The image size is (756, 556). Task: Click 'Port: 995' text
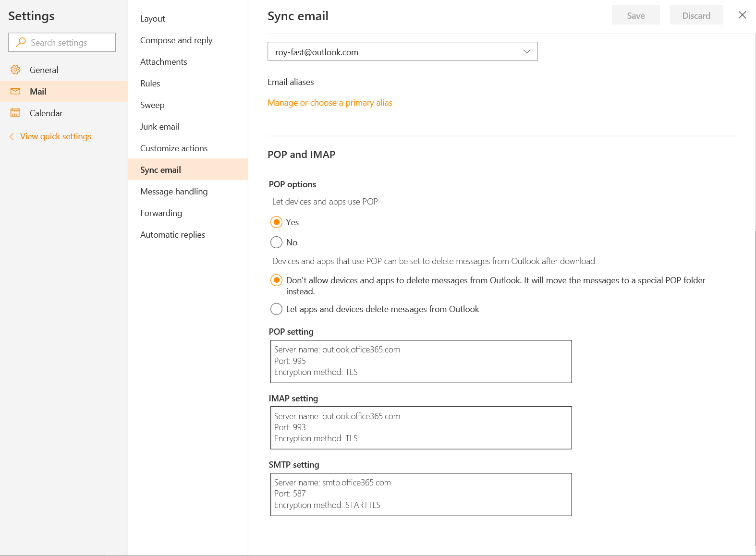click(x=290, y=361)
